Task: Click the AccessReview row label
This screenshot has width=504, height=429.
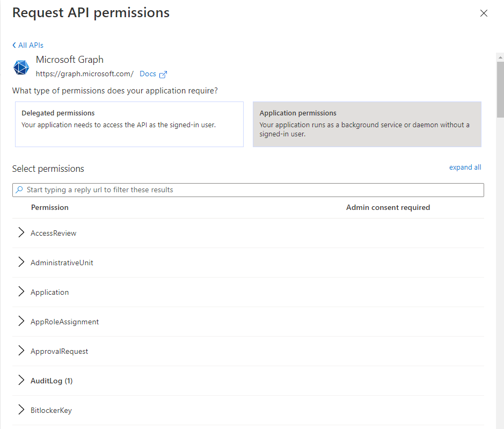Action: 53,233
